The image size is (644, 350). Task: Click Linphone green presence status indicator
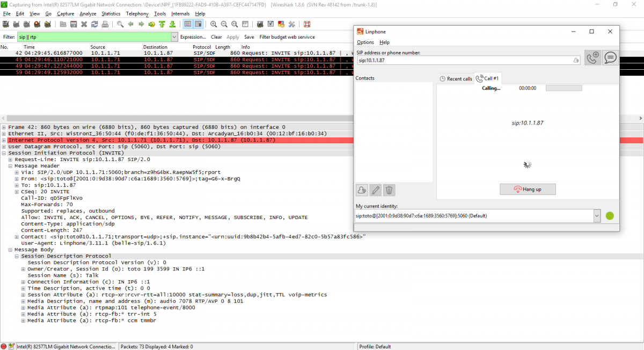610,216
